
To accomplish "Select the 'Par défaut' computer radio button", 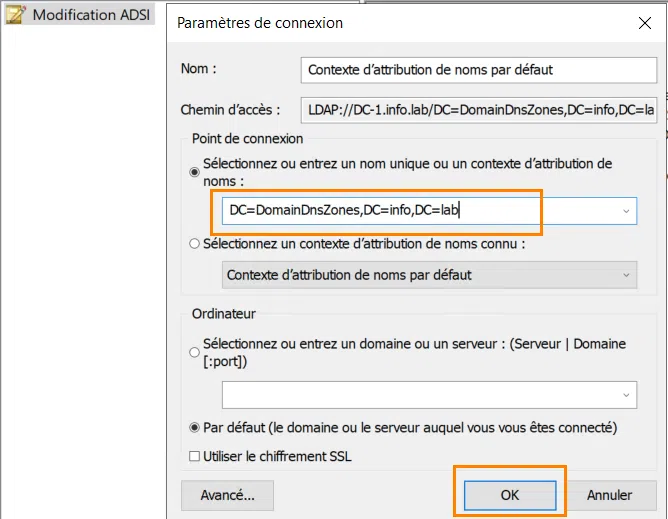I will 195,428.
